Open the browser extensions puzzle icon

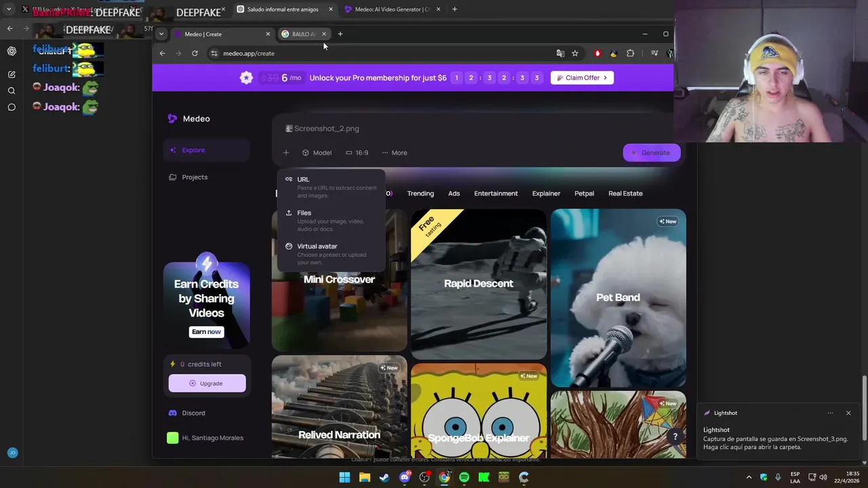tap(631, 54)
